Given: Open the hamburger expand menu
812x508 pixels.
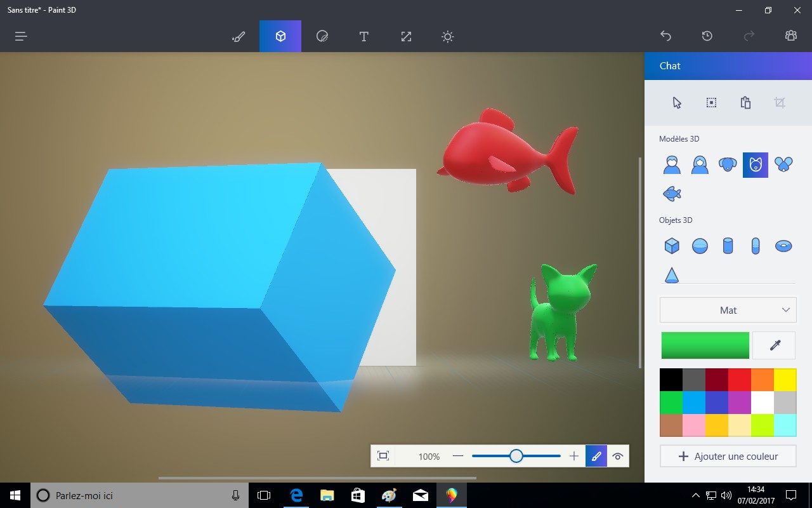Looking at the screenshot, I should click(x=21, y=36).
